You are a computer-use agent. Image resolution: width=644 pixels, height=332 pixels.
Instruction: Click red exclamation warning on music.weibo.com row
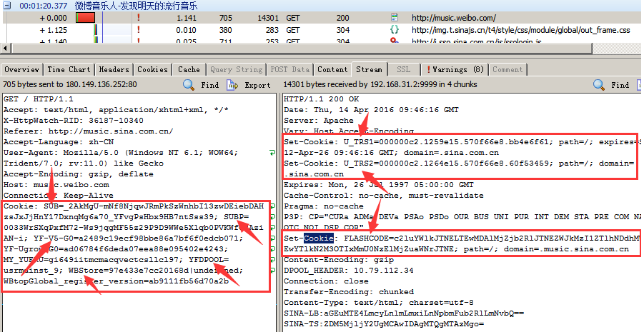click(x=139, y=17)
